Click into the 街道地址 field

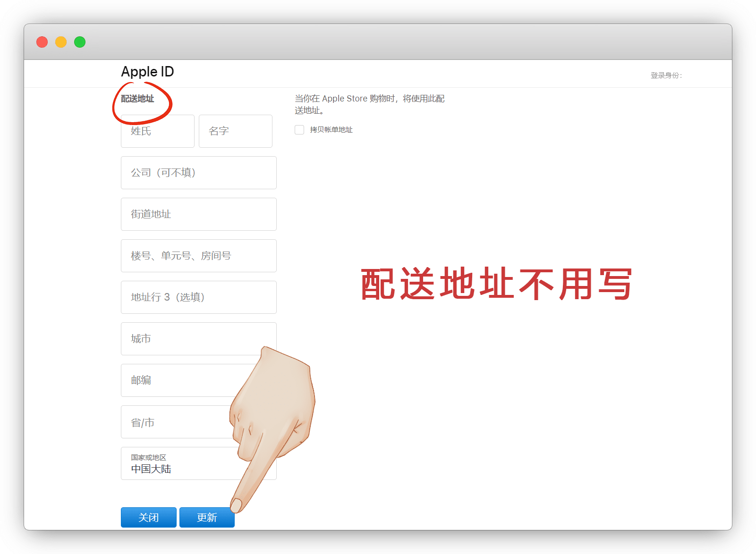pyautogui.click(x=198, y=214)
